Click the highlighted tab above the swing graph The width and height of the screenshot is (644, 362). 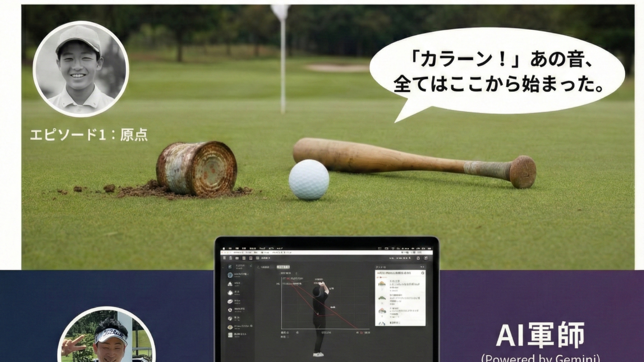pos(283,267)
